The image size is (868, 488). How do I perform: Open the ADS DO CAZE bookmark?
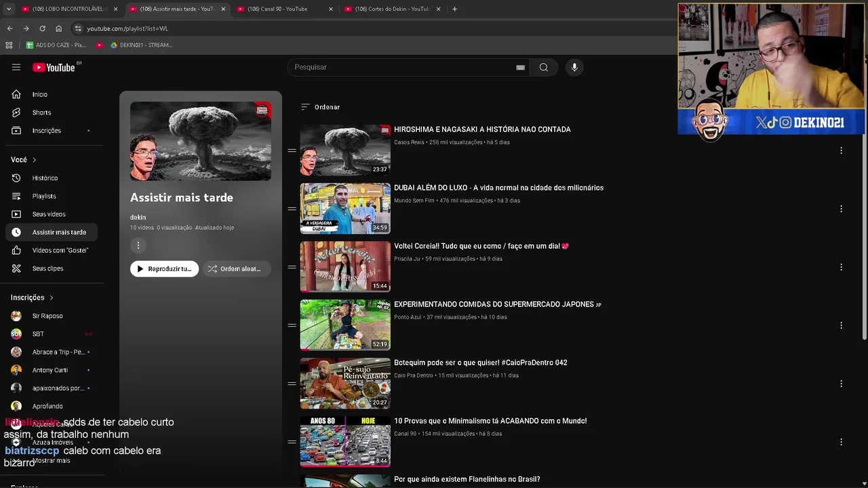pyautogui.click(x=56, y=45)
